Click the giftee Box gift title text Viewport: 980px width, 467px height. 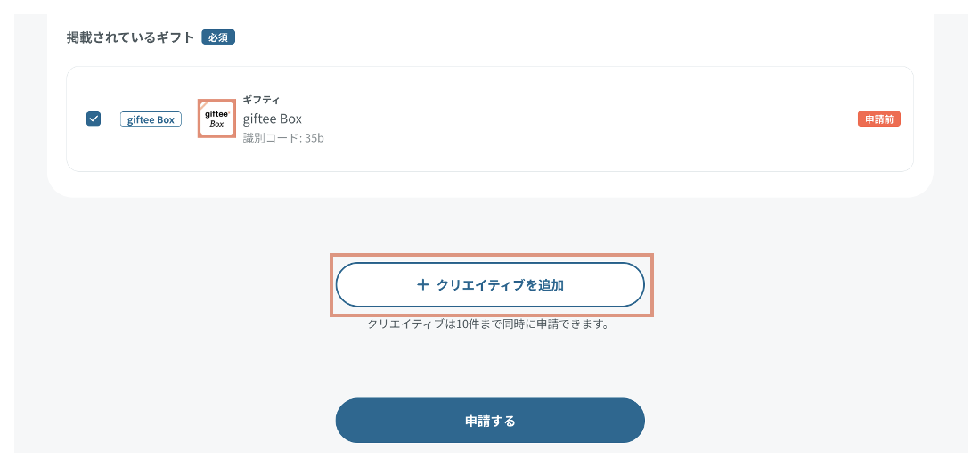coord(273,119)
